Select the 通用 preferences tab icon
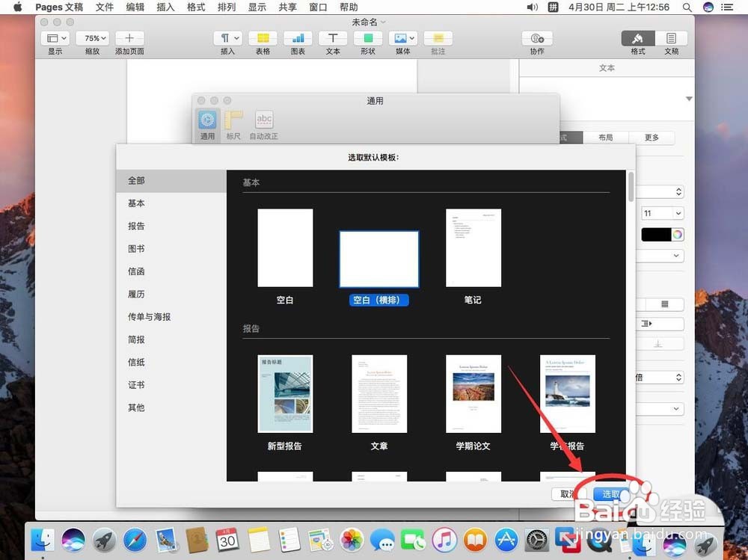This screenshot has width=748, height=560. 207,120
